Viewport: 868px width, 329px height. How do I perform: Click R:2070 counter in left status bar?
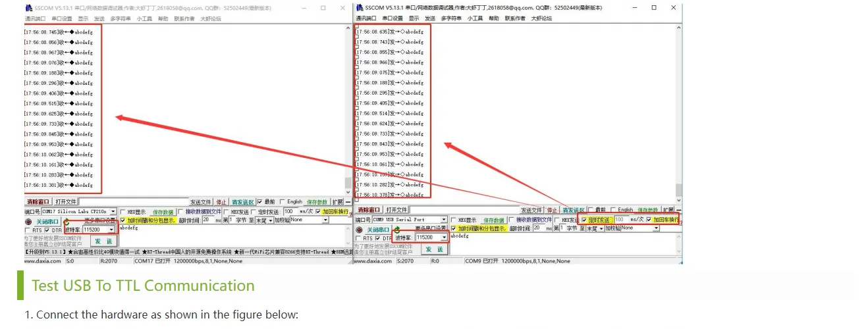point(109,261)
